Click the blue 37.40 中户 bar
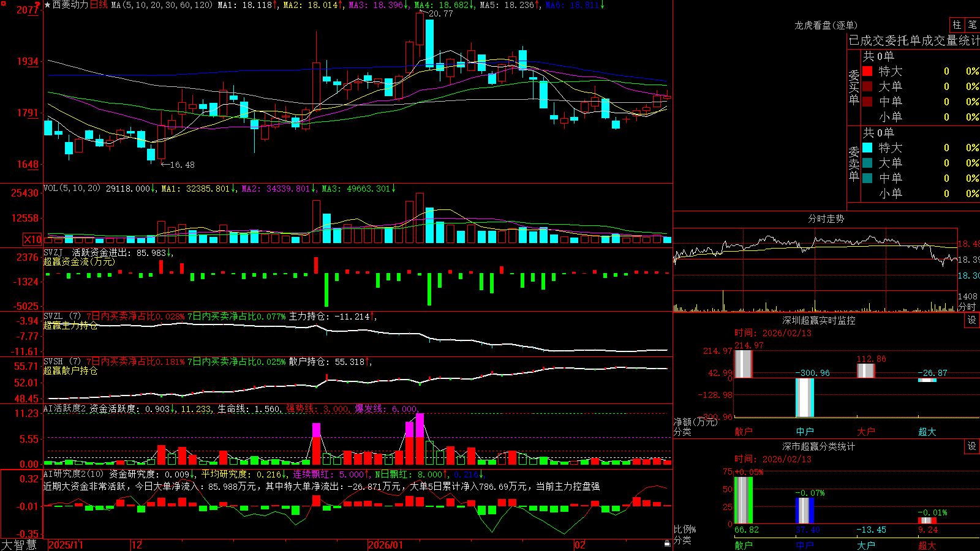The image size is (980, 551). tap(805, 511)
